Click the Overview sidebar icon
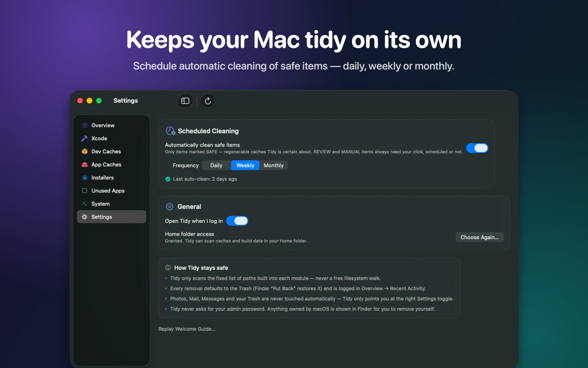 (x=85, y=125)
